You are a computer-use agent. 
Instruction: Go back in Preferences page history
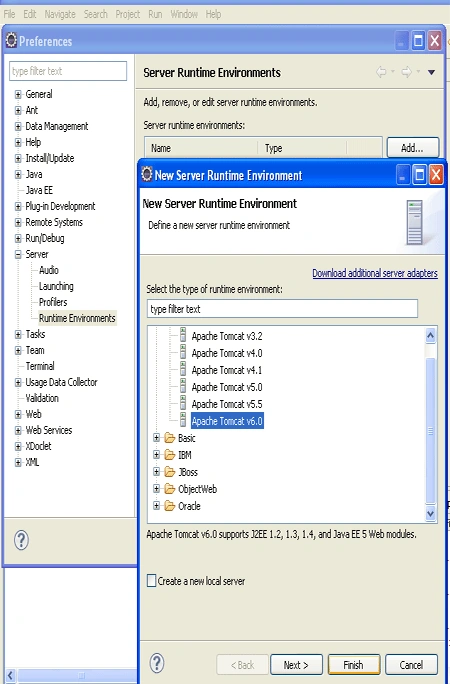(x=381, y=72)
